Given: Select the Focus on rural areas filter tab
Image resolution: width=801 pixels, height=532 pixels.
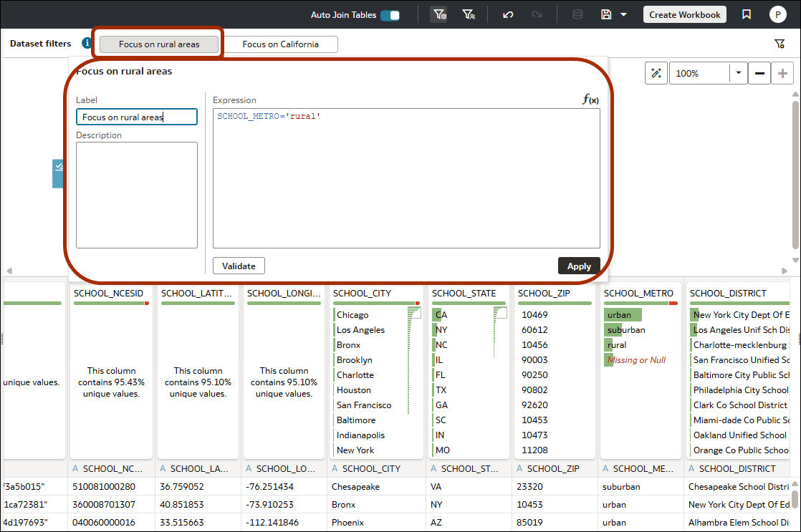Looking at the screenshot, I should tap(158, 44).
